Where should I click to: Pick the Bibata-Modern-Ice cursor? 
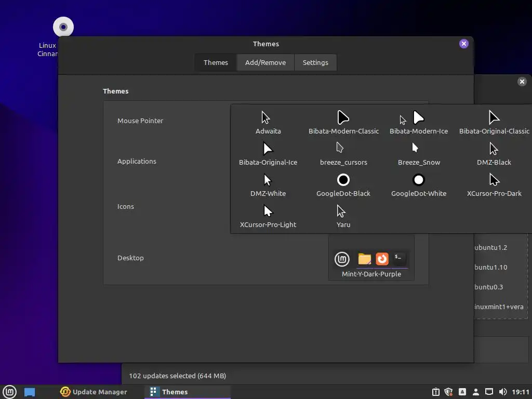pyautogui.click(x=419, y=123)
